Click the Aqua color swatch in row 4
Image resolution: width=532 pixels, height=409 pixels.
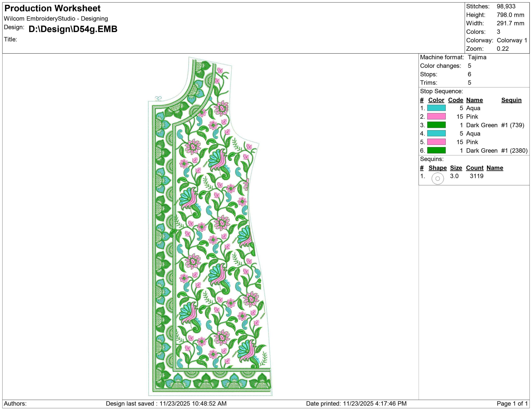tap(436, 133)
